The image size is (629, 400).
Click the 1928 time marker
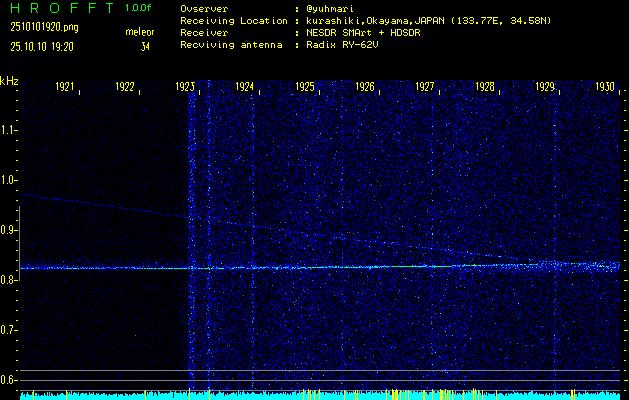pyautogui.click(x=485, y=87)
